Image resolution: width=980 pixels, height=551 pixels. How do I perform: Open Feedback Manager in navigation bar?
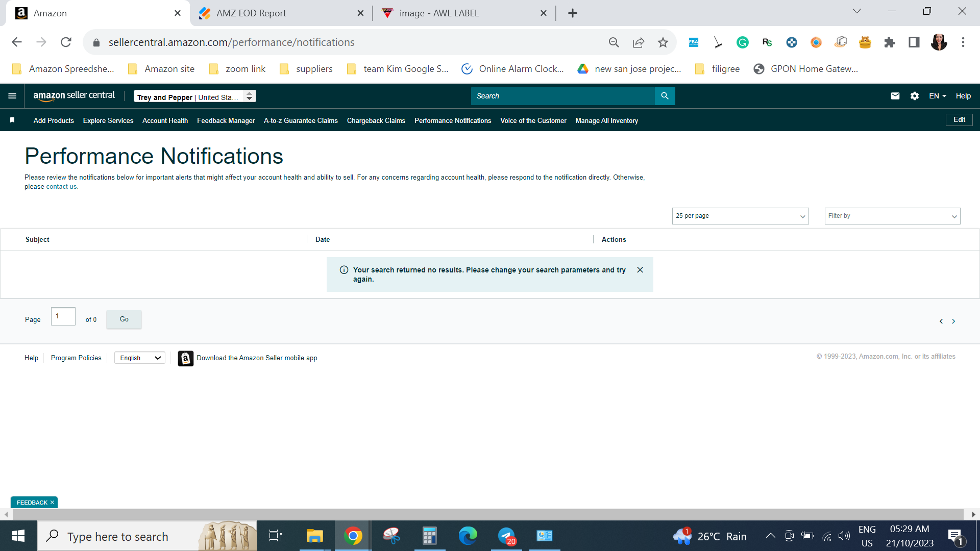(x=226, y=121)
